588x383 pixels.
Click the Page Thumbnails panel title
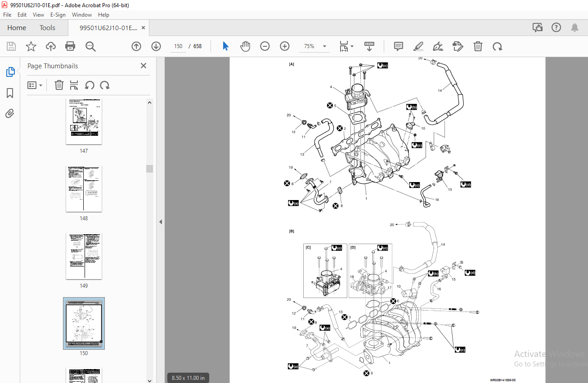coord(53,66)
